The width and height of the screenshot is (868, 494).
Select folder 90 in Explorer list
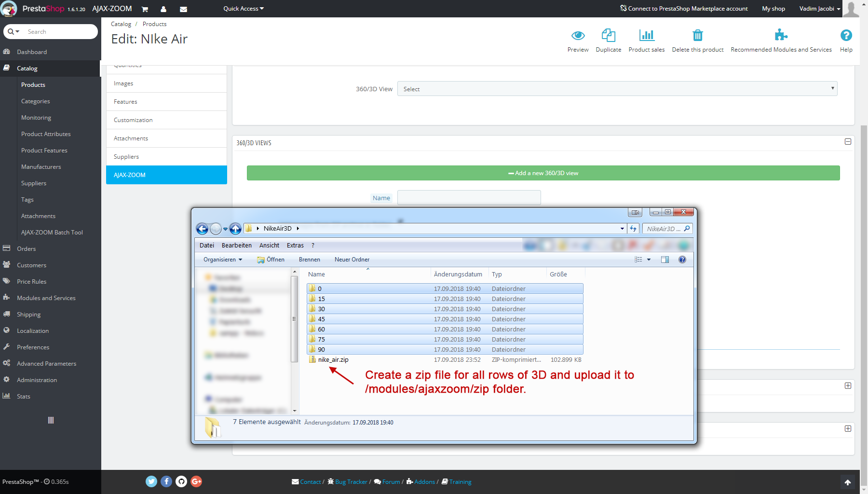pos(445,350)
